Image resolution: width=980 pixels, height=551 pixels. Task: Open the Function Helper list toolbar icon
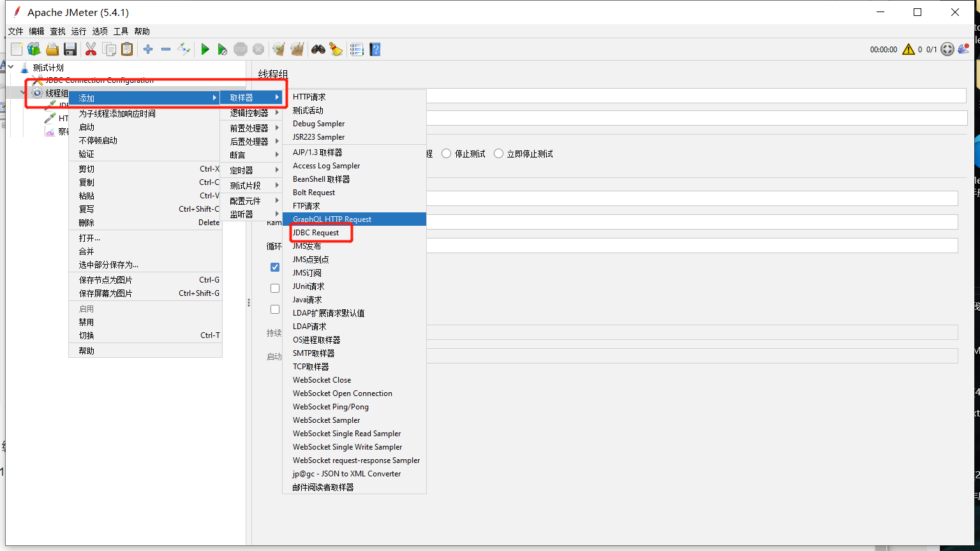pos(357,49)
